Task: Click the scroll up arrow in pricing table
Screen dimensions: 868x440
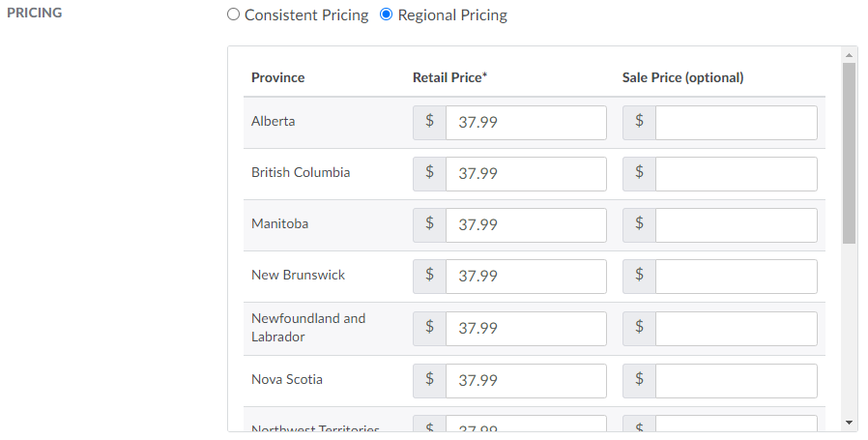Action: pos(849,54)
